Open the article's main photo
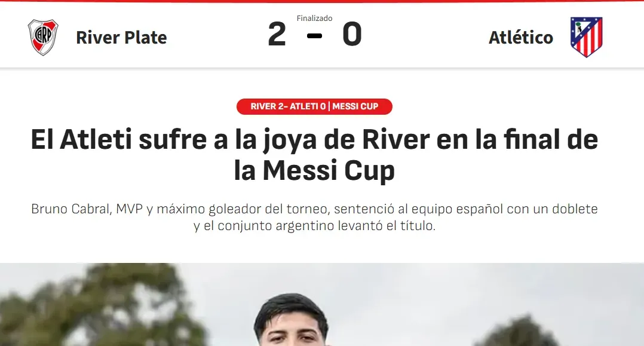 click(x=322, y=305)
